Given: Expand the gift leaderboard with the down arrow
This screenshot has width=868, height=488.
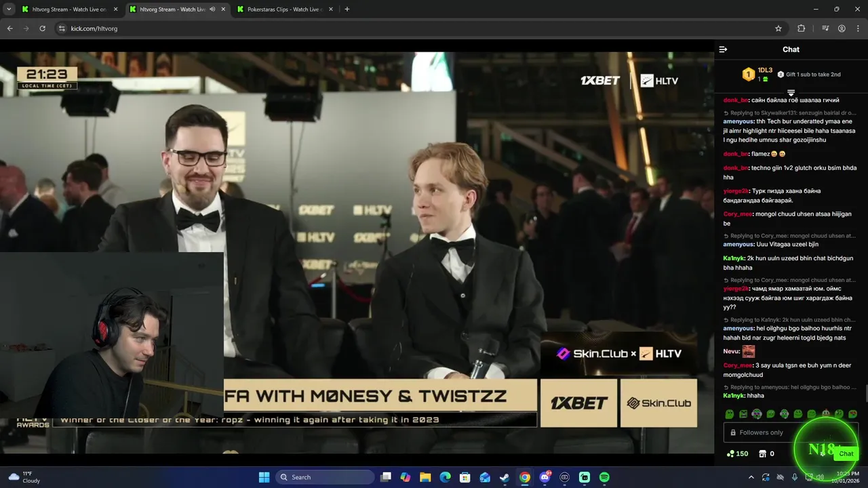Looking at the screenshot, I should click(x=791, y=93).
